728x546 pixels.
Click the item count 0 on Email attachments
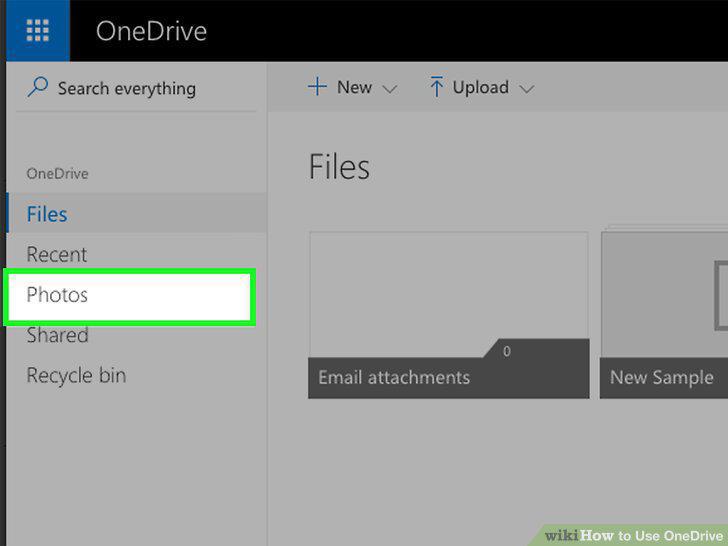[507, 351]
